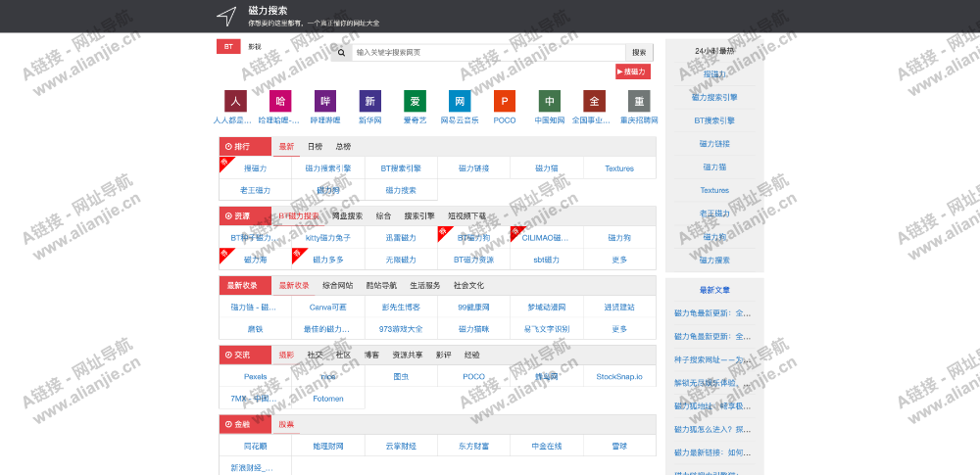Switch to the 影评 tab
Screen dimensions: 980x475
click(x=443, y=355)
